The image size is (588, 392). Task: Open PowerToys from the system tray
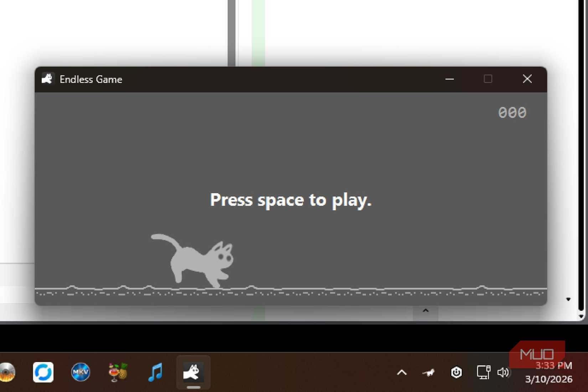click(456, 373)
